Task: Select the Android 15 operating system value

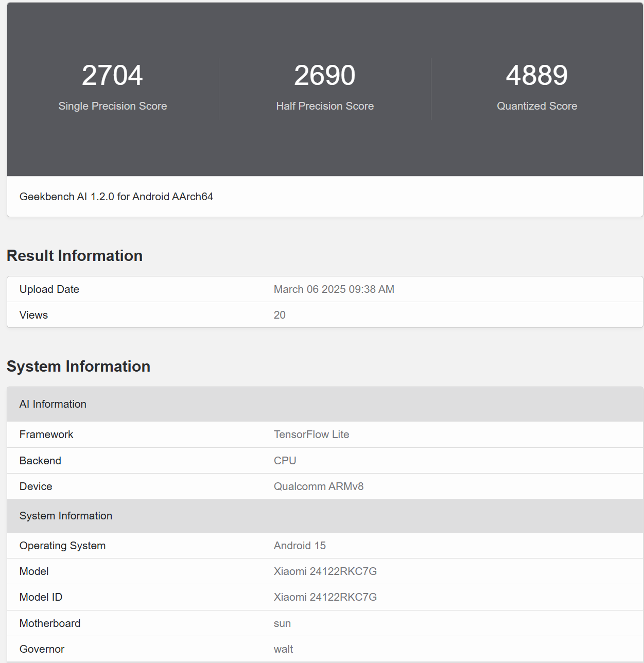Action: point(300,546)
